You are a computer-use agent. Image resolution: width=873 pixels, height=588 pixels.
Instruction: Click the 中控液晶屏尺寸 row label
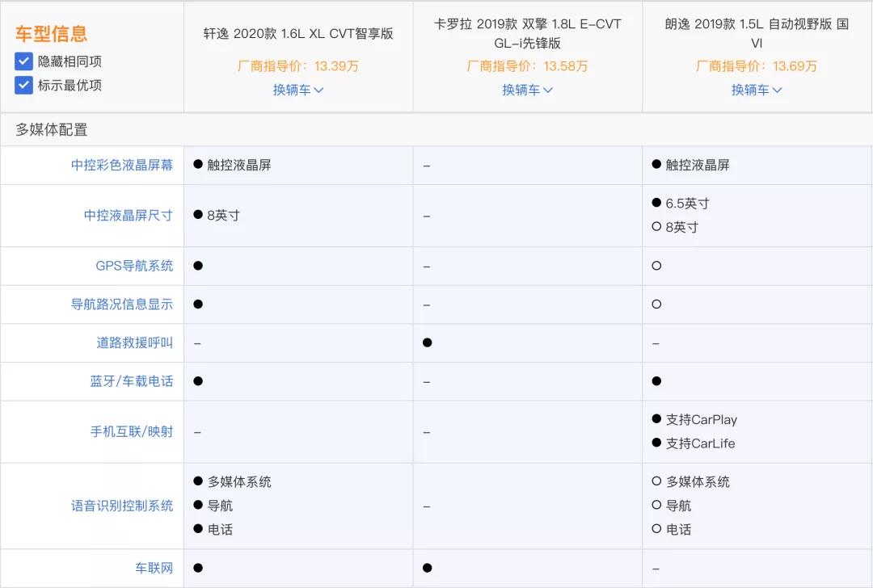(129, 216)
